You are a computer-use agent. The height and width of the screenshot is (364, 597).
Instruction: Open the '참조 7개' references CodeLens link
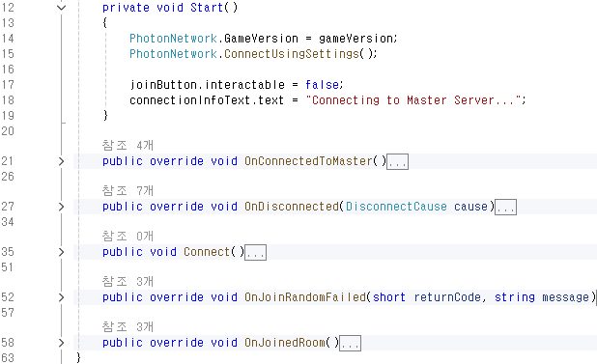[128, 190]
